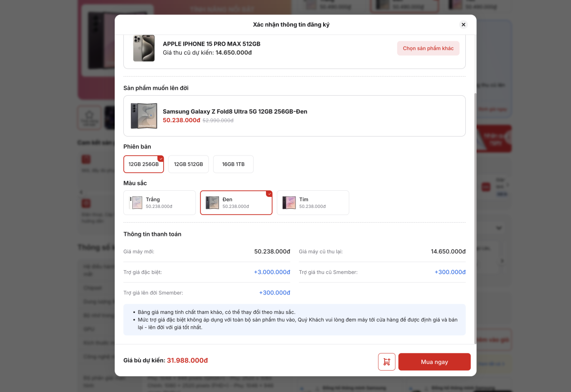Click the +3.000.000đ special subsidy value

click(272, 272)
